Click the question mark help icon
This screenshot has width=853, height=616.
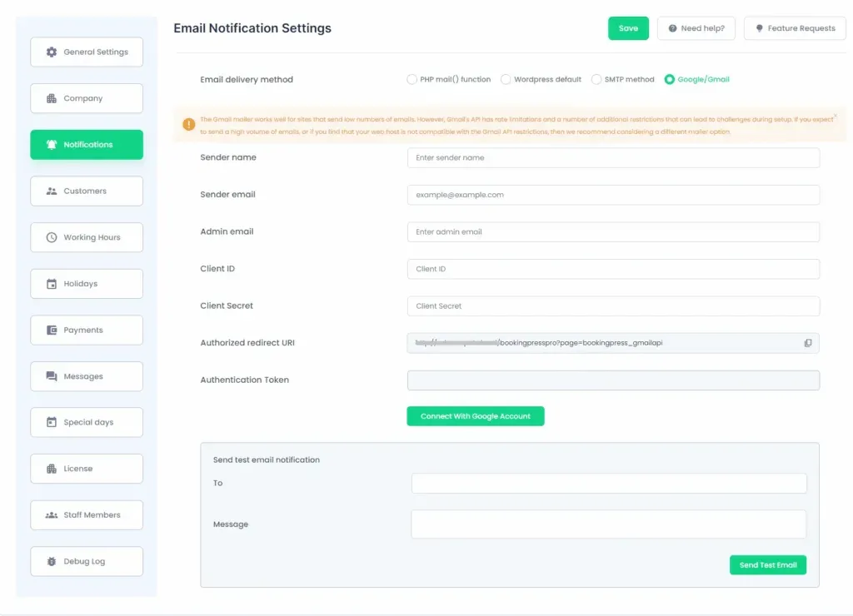coord(672,28)
